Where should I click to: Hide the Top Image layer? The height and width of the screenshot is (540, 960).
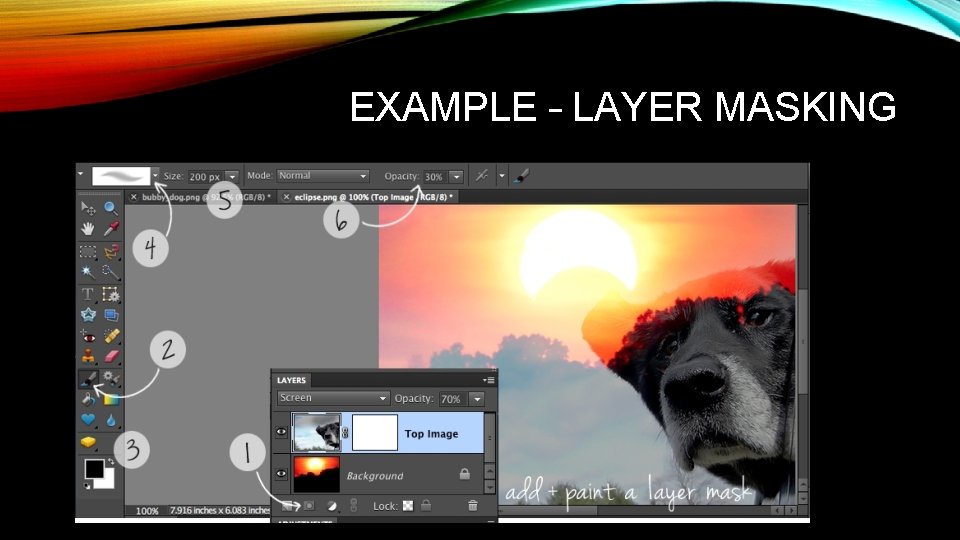pyautogui.click(x=281, y=432)
